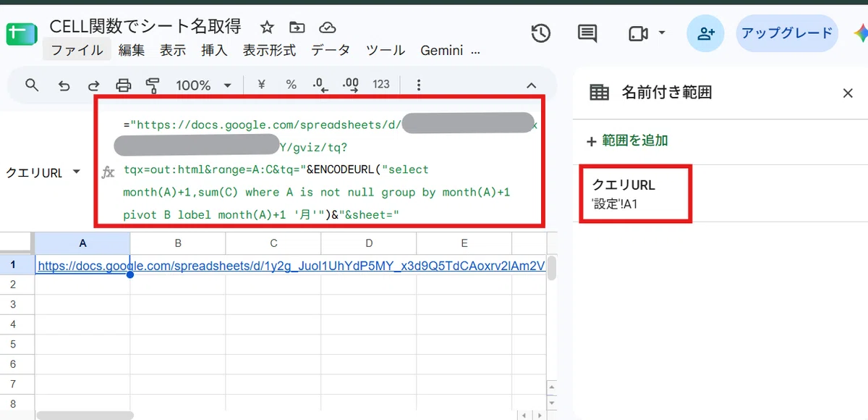
Task: Star the document with star icon
Action: tap(267, 28)
